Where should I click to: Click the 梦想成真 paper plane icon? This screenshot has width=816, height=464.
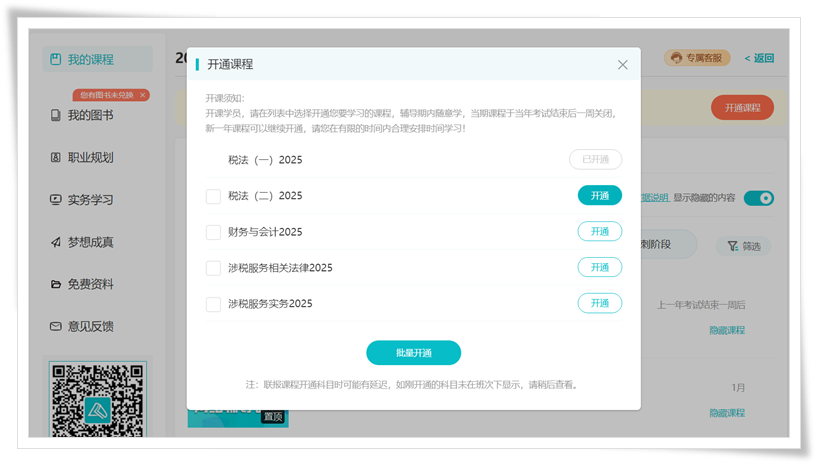click(x=56, y=242)
